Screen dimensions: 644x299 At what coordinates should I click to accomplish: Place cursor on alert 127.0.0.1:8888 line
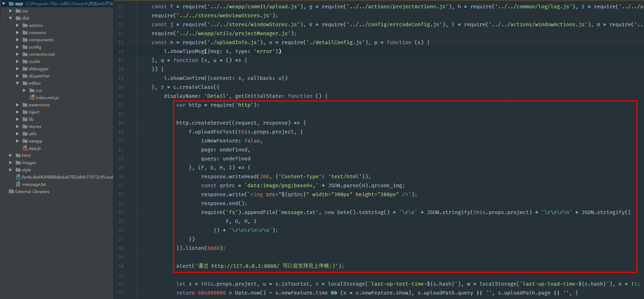pyautogui.click(x=260, y=266)
